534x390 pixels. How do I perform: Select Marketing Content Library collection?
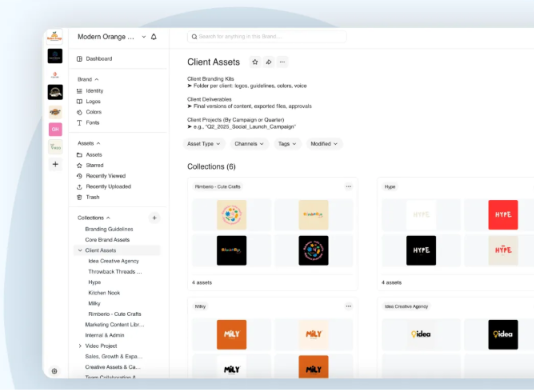(114, 324)
